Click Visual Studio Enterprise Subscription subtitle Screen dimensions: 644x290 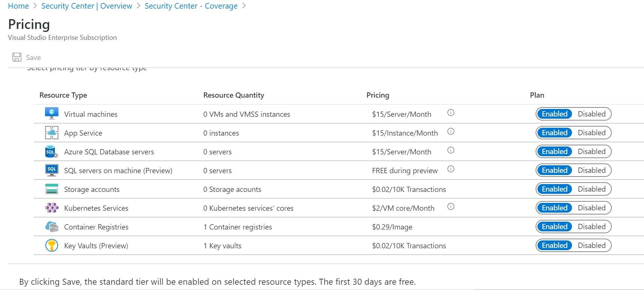coord(62,38)
